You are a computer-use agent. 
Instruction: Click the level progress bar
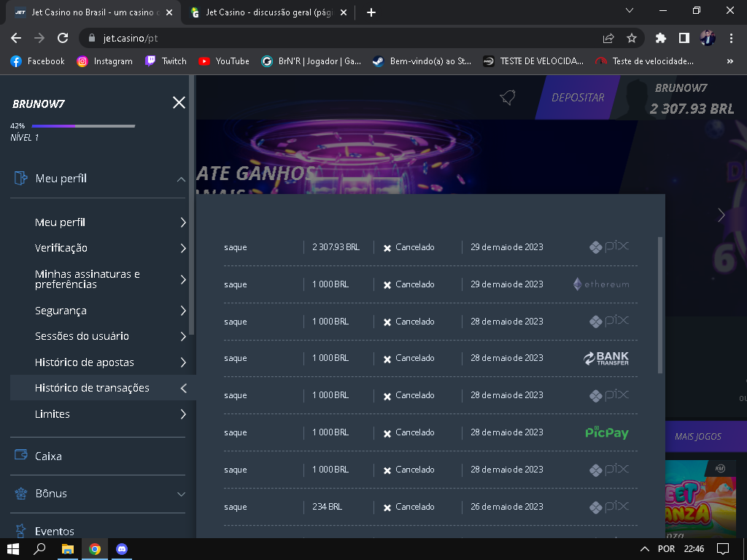click(82, 126)
